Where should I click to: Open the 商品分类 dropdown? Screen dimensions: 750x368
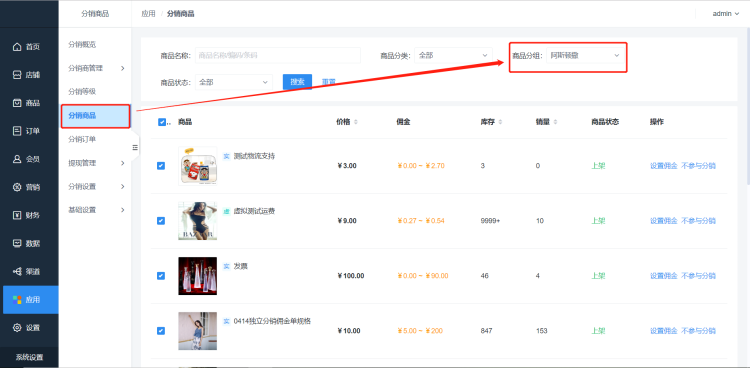[x=453, y=56]
